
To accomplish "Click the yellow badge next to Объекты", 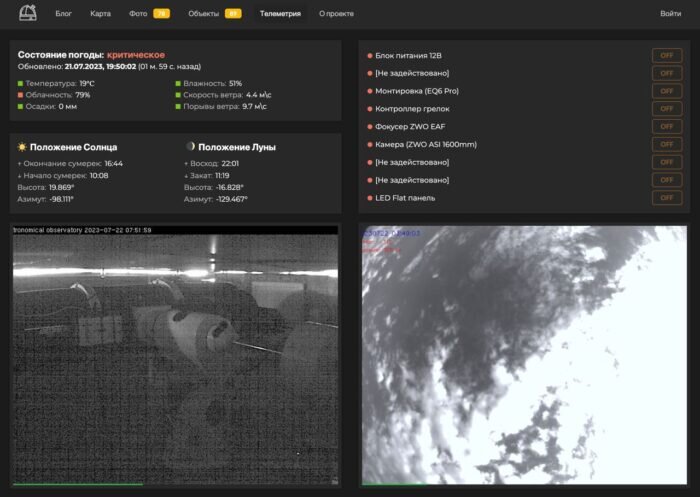I will 233,13.
